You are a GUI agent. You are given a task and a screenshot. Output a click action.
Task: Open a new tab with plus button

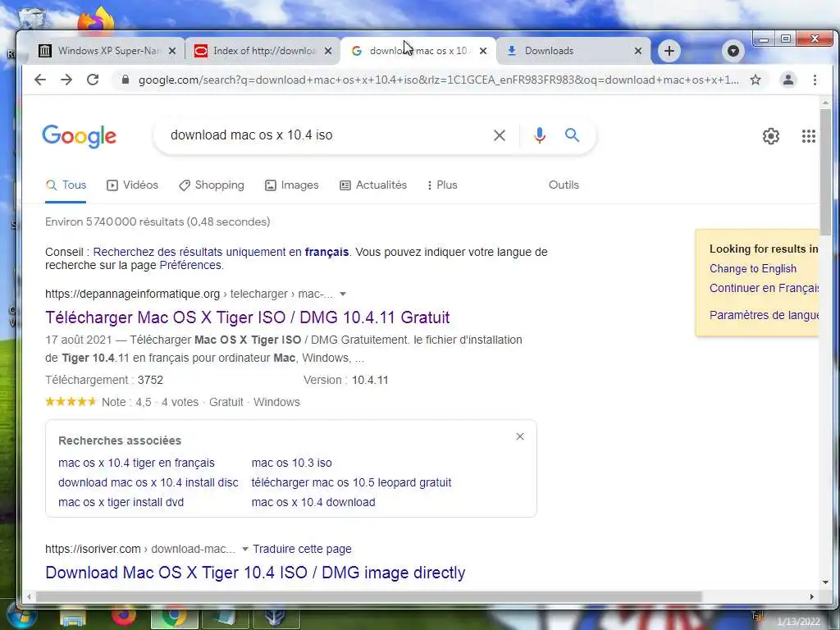[x=669, y=51]
